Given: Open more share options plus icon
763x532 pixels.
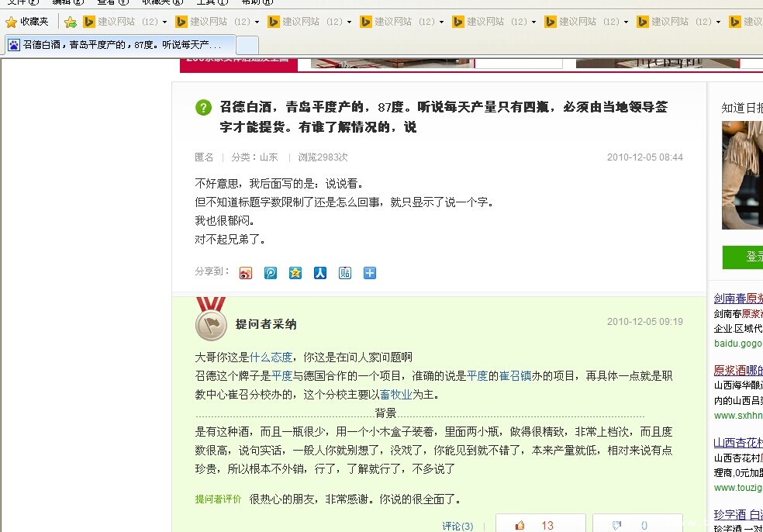Looking at the screenshot, I should [x=370, y=273].
